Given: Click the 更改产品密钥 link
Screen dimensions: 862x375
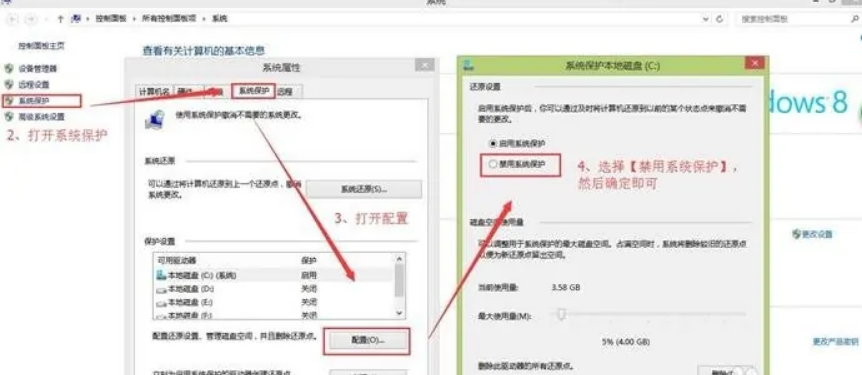Looking at the screenshot, I should [836, 342].
